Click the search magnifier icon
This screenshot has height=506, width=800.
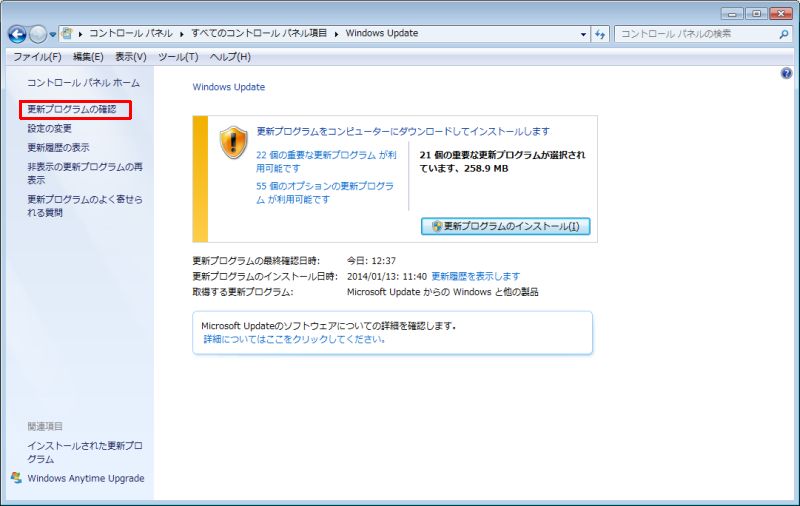(784, 34)
